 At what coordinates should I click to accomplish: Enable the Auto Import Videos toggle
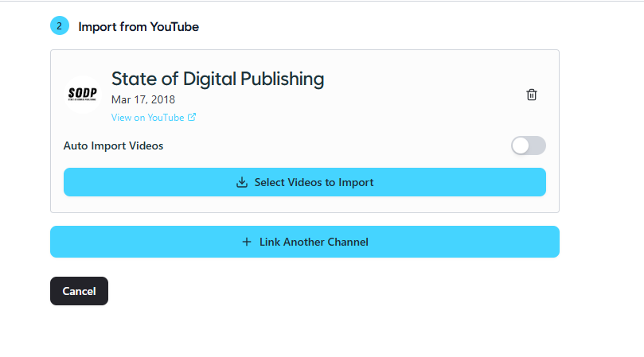pyautogui.click(x=529, y=146)
